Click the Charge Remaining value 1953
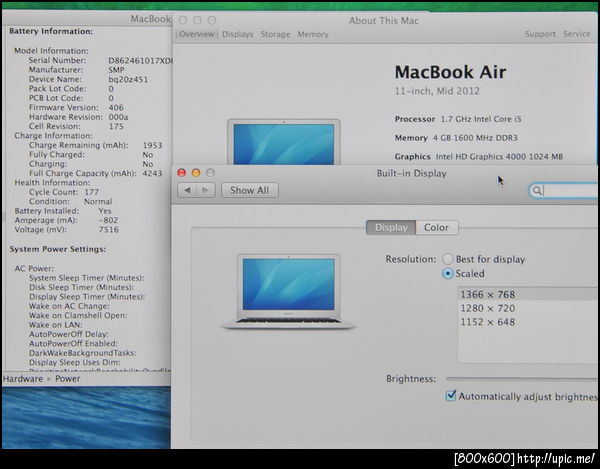Viewport: 600px width, 469px height. [153, 145]
